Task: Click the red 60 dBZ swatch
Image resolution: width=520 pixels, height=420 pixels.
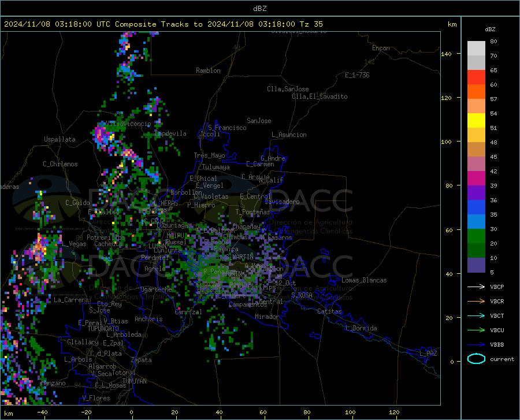Action: click(476, 77)
